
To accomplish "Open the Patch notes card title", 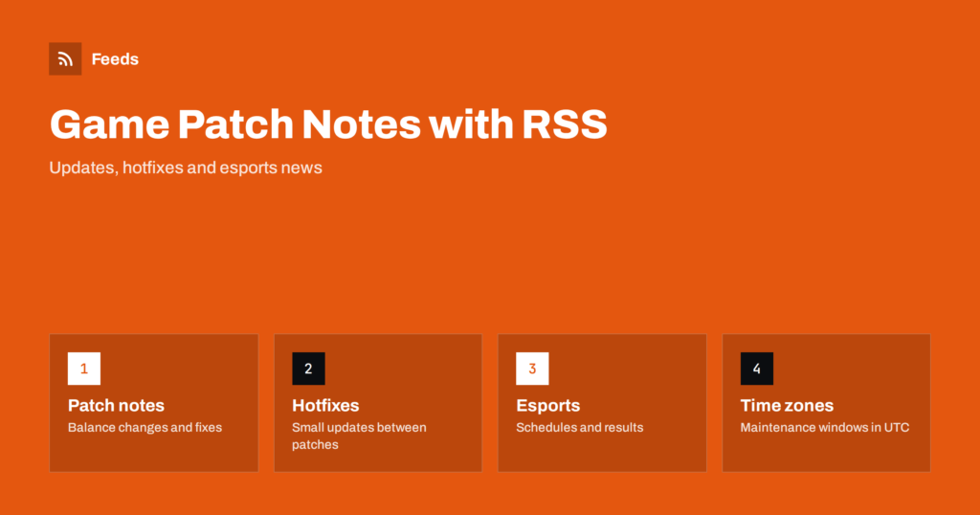I will click(116, 406).
